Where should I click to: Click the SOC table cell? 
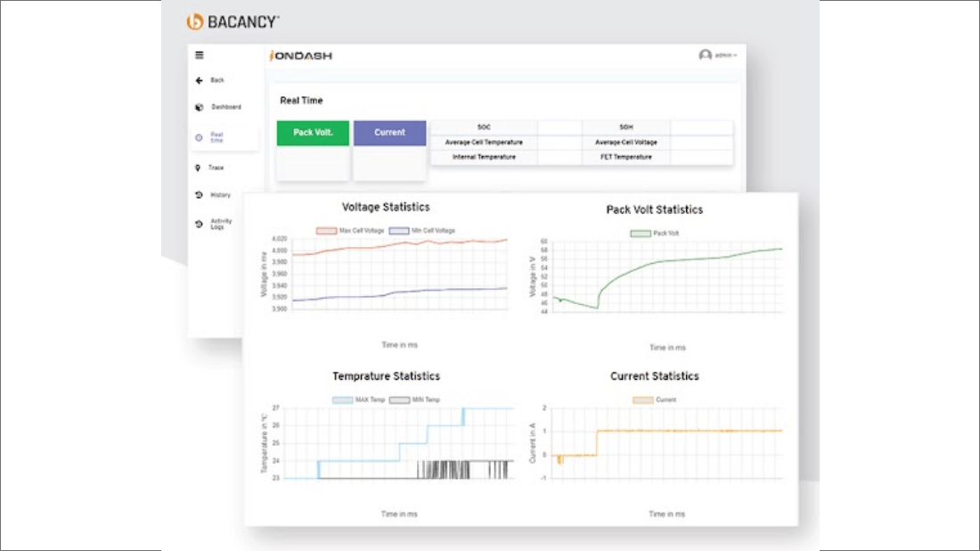pos(484,127)
